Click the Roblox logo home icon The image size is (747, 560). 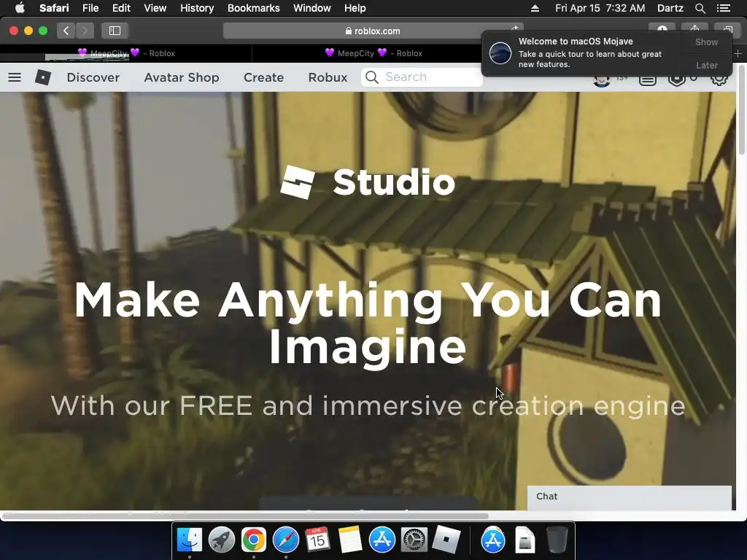pyautogui.click(x=43, y=77)
